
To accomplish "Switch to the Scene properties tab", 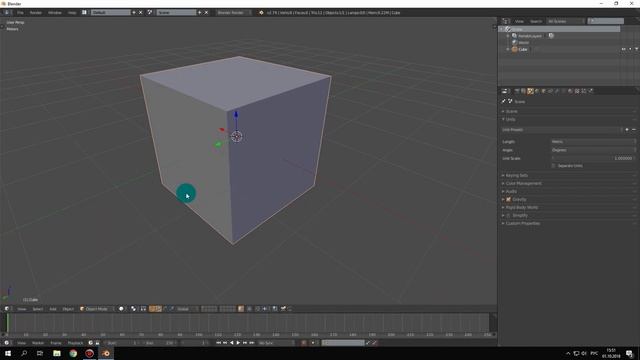I will tap(530, 91).
